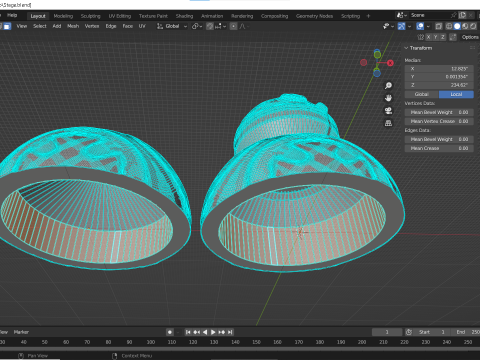This screenshot has width=480, height=360.
Task: Switch to rendered viewport shading
Action: (473, 26)
